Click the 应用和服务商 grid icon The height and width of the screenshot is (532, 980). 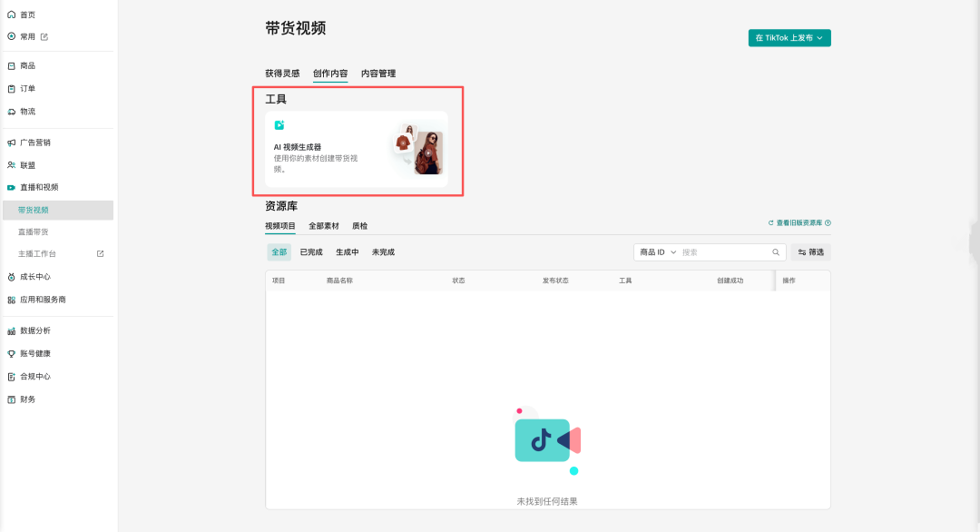click(x=11, y=300)
